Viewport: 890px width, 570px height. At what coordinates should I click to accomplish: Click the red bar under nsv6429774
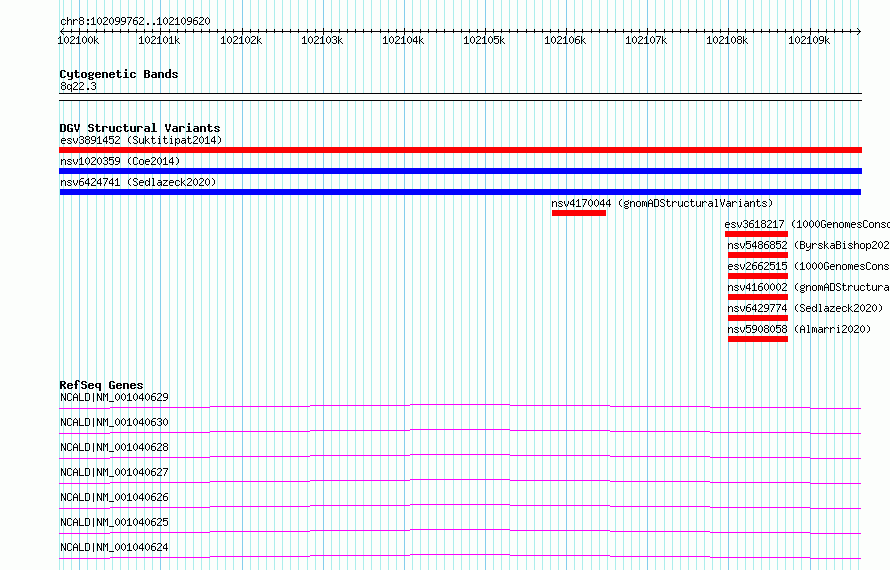(758, 318)
